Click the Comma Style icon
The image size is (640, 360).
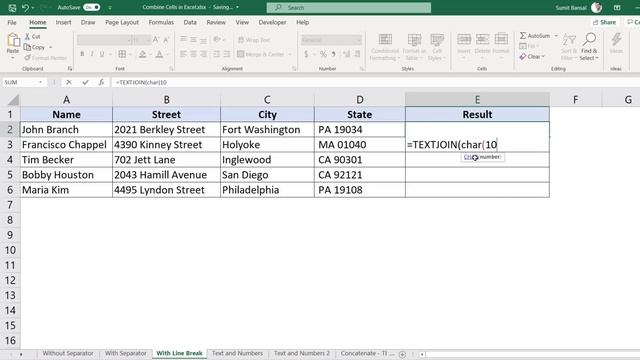tap(333, 54)
